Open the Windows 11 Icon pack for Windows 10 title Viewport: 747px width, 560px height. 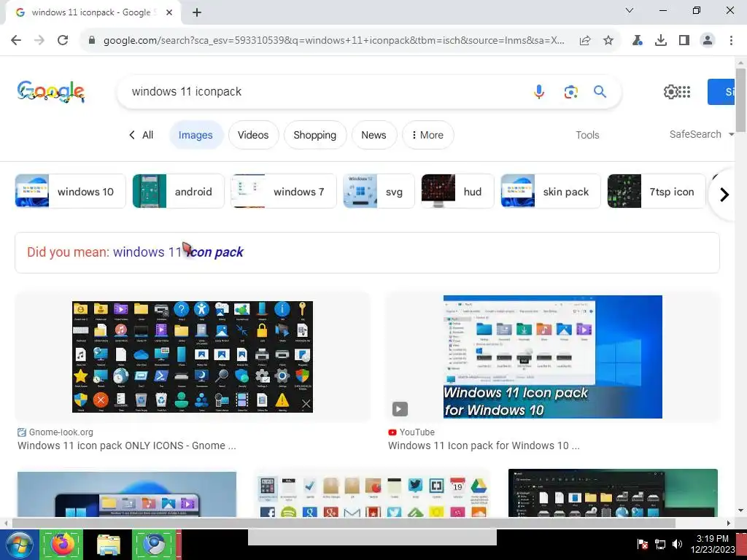(484, 446)
